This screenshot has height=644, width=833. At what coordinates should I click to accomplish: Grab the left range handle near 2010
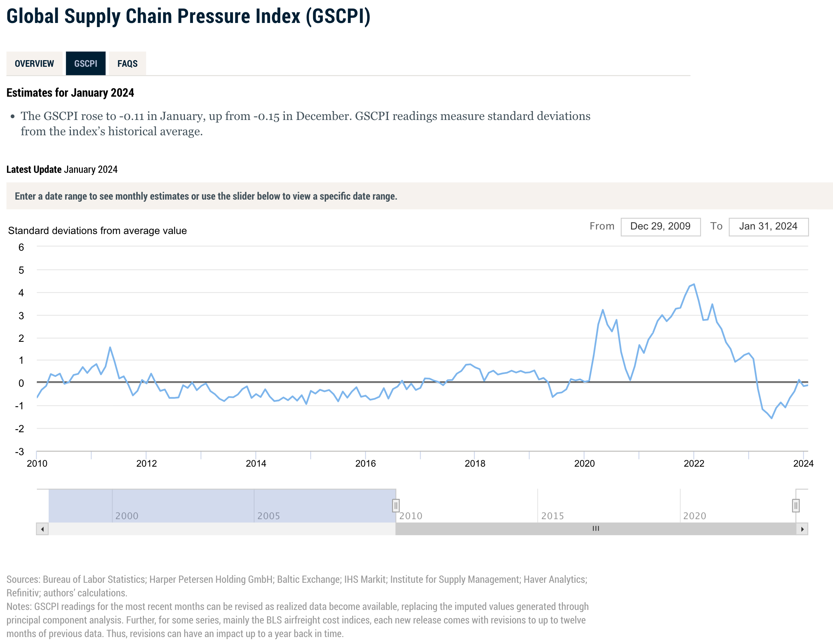pos(396,506)
